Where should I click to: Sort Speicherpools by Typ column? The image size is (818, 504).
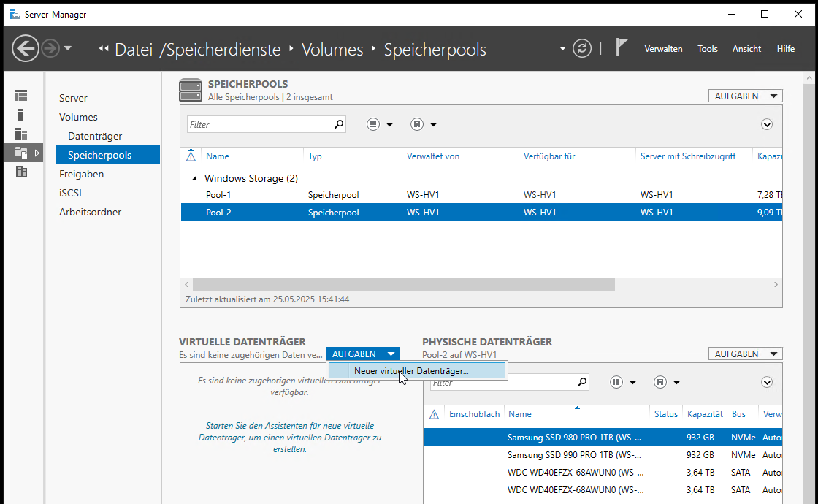pyautogui.click(x=315, y=156)
